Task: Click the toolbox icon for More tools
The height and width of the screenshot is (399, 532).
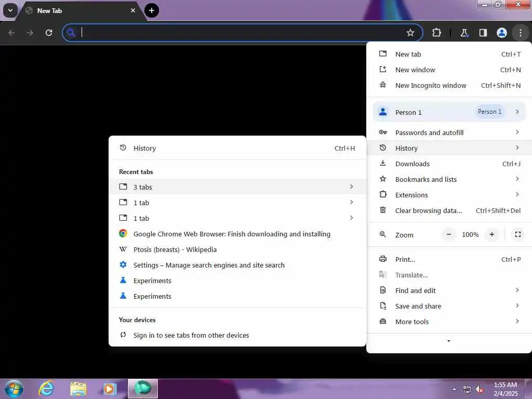Action: (x=383, y=321)
